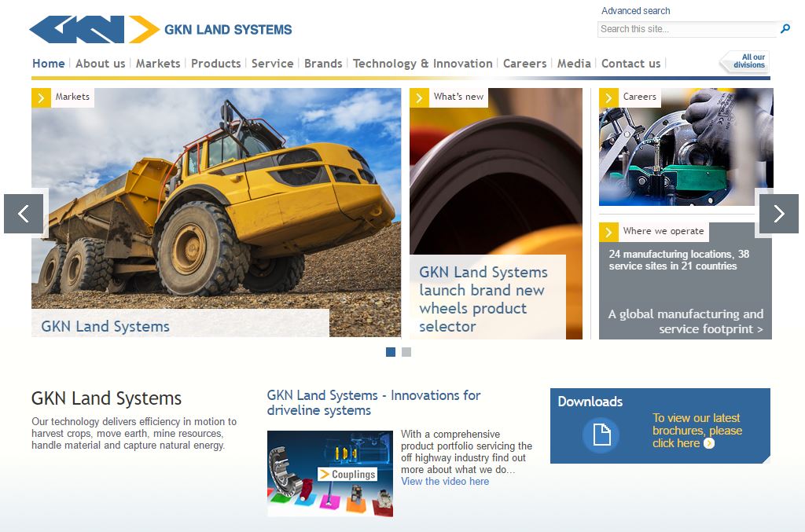Click the GKN Land Systems logo
Image resolution: width=805 pixels, height=532 pixels.
click(160, 30)
